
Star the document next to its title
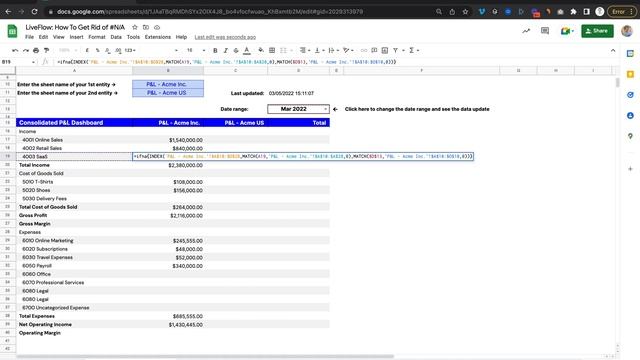point(135,27)
